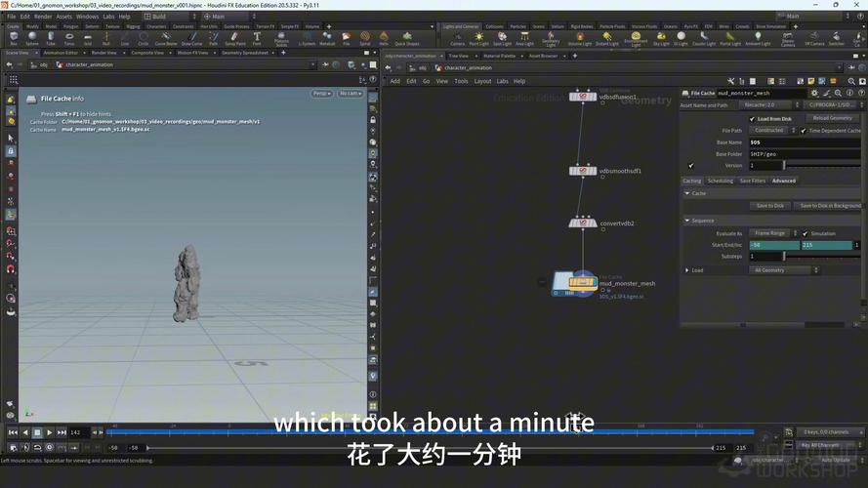The width and height of the screenshot is (868, 488).
Task: Add an Area Light from the shelf
Action: (x=524, y=38)
